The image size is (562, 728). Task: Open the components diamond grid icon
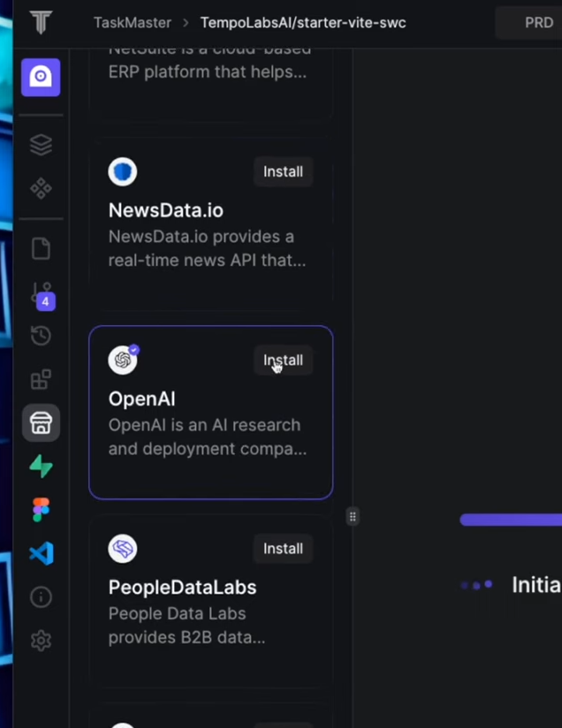(x=41, y=188)
